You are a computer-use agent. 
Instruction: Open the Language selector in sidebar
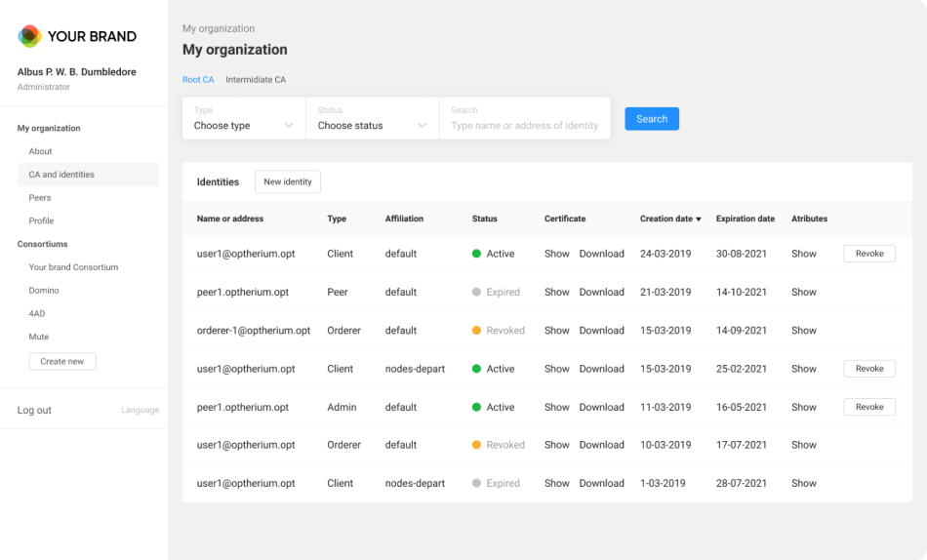(140, 410)
